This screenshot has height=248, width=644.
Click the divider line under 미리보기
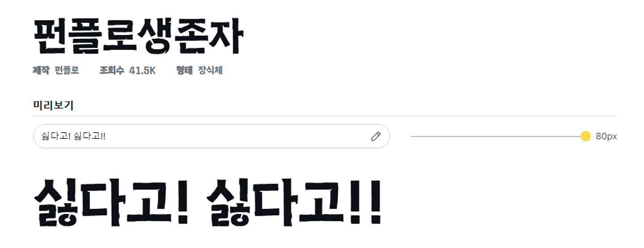(x=325, y=116)
